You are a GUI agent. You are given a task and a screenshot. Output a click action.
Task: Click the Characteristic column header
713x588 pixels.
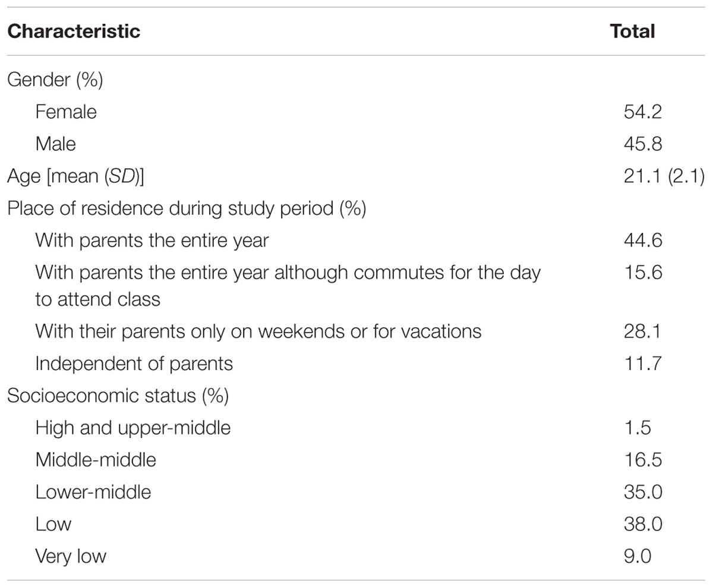74,31
